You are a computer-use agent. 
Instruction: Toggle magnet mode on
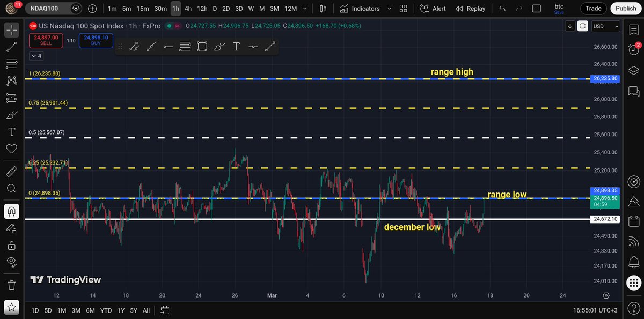(x=11, y=211)
